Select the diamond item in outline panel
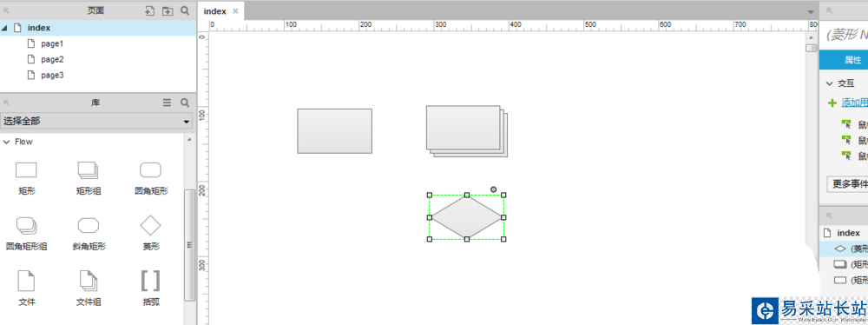This screenshot has width=868, height=325. (x=844, y=249)
